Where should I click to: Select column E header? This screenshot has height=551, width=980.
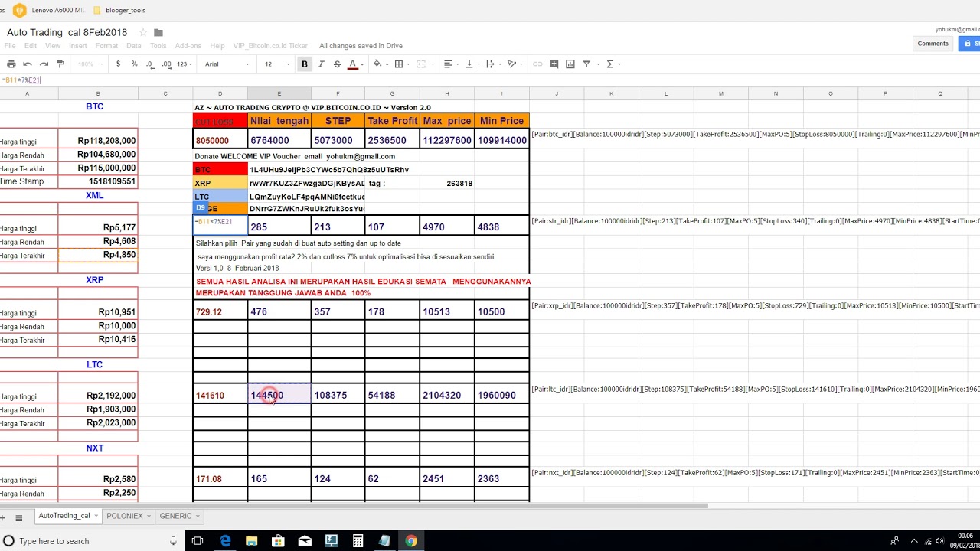pos(279,93)
